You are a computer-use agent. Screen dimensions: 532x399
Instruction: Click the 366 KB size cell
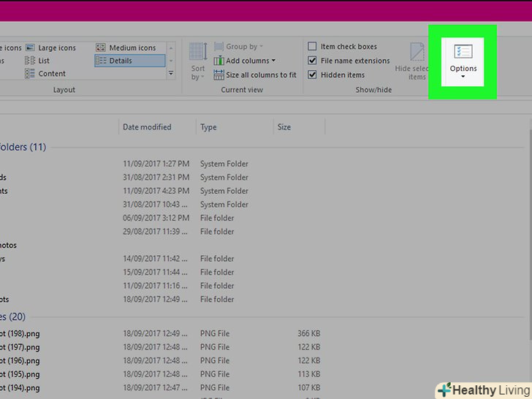[308, 333]
